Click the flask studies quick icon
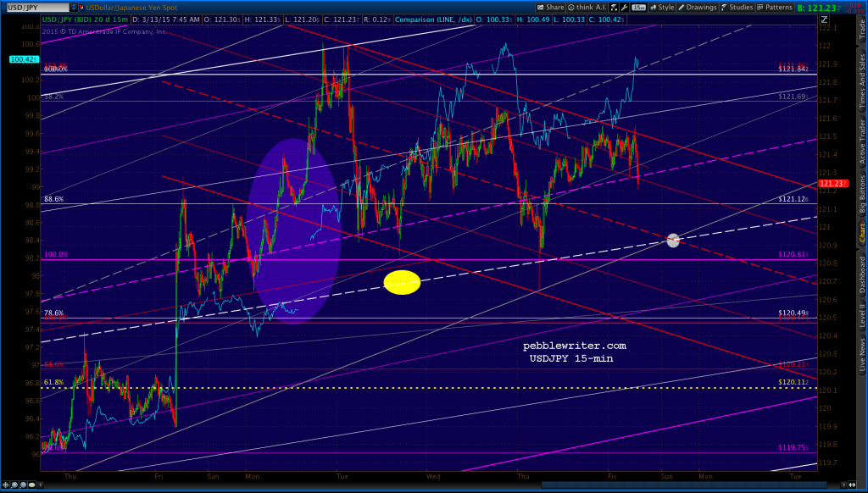Viewport: 868px width, 493px height. pos(614,8)
